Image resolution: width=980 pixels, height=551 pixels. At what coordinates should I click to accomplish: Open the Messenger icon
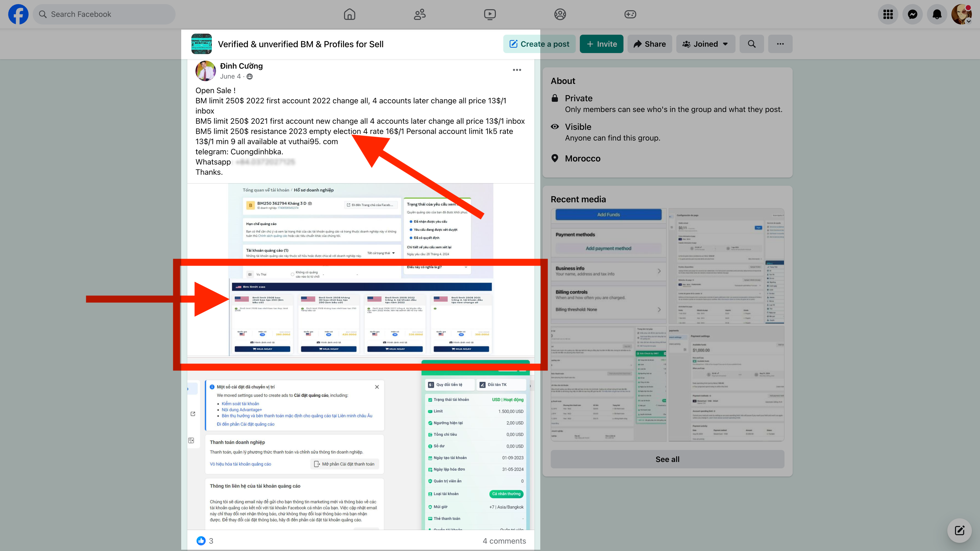pyautogui.click(x=912, y=14)
